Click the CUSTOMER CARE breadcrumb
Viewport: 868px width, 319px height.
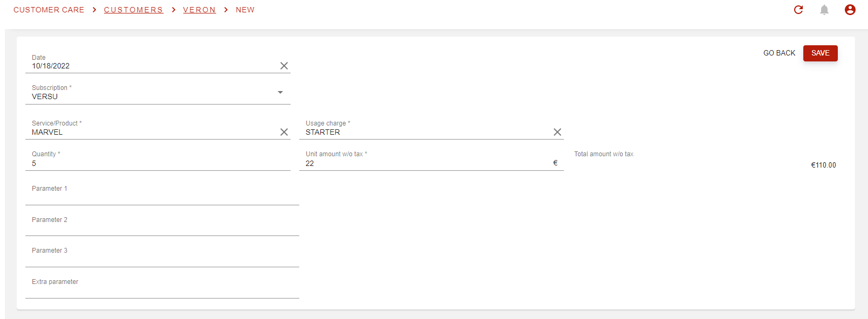(x=49, y=10)
